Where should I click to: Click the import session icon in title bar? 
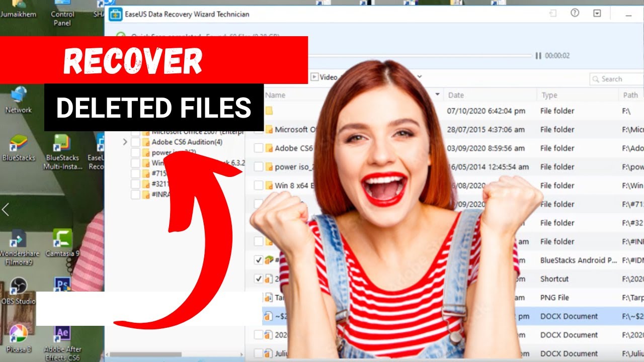click(553, 14)
